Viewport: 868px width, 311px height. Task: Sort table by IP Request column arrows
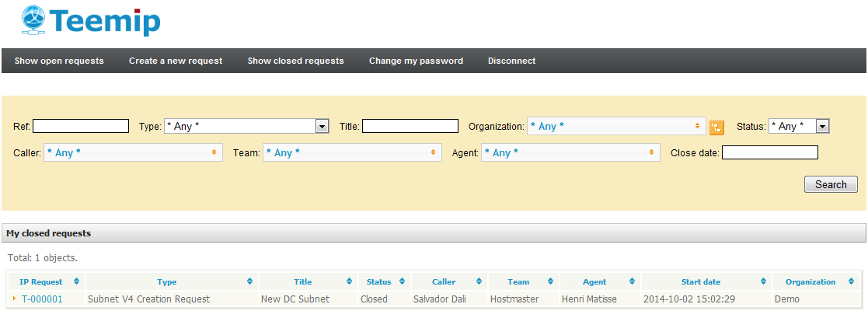tap(76, 281)
